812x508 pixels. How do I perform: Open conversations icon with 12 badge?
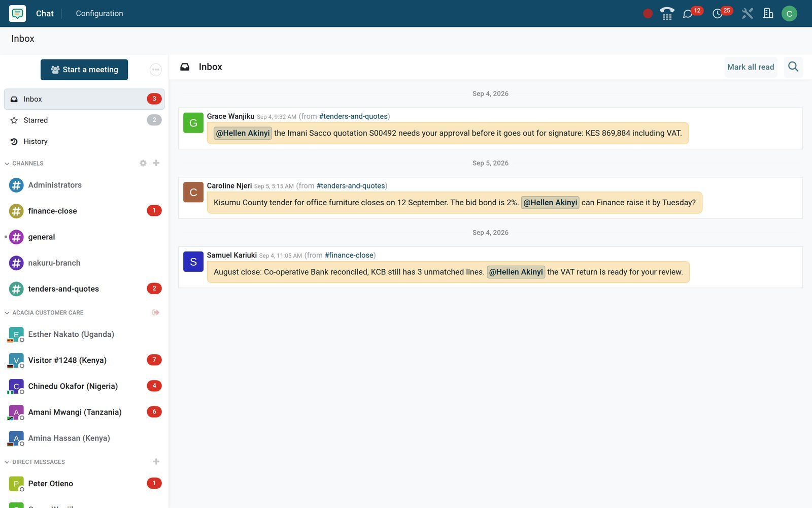tap(688, 14)
